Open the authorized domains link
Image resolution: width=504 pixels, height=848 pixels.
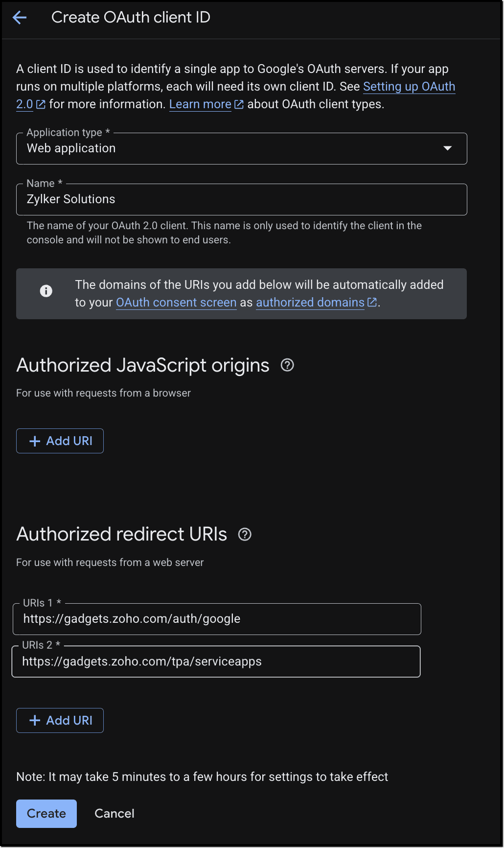tap(310, 303)
